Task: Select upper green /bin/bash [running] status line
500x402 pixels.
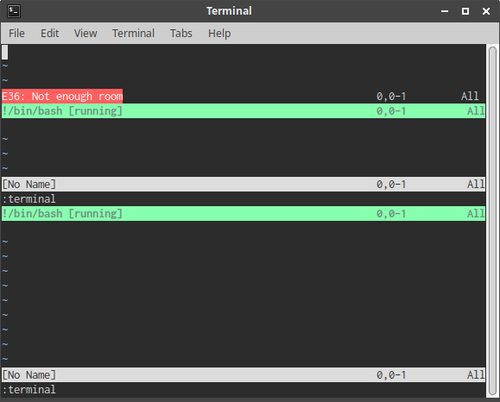Action: pos(243,111)
